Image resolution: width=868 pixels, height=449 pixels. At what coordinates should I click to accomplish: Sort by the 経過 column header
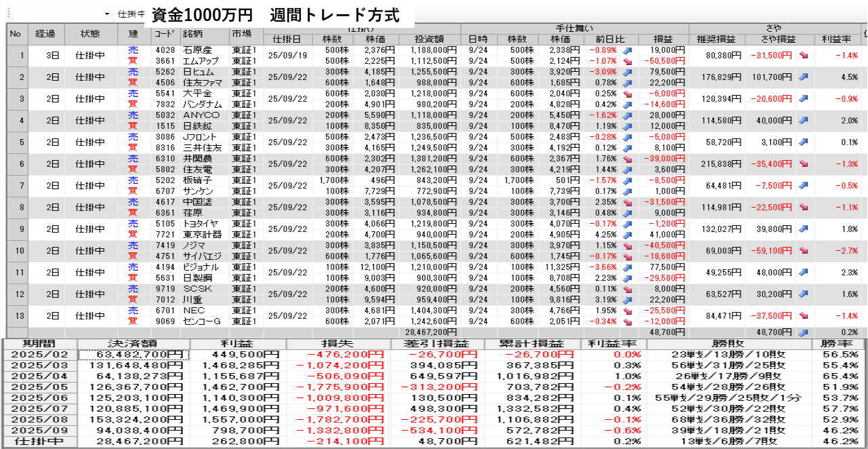(x=45, y=34)
